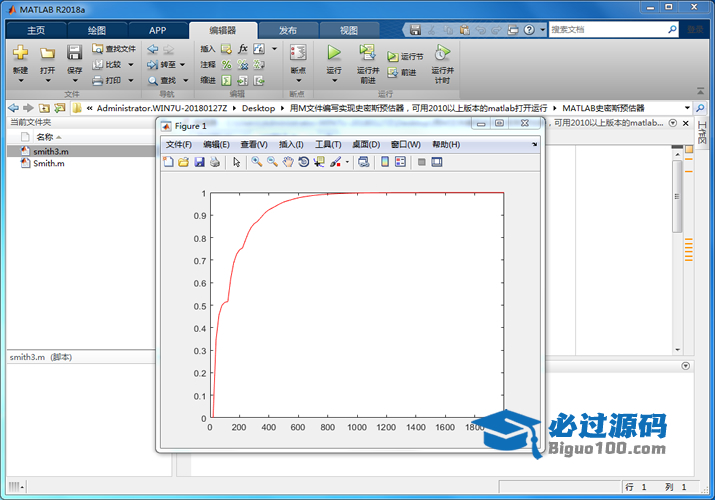Click the 查找文件 button
This screenshot has width=715, height=500.
tap(113, 48)
